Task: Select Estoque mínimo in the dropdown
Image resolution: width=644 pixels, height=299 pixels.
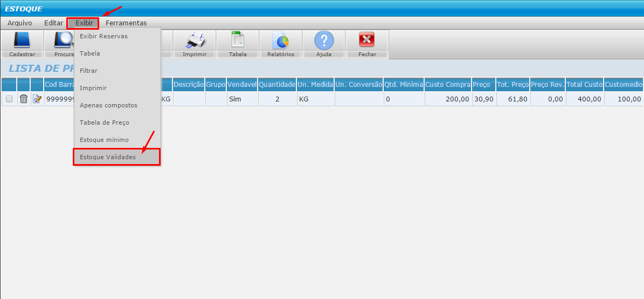Action: coord(104,140)
